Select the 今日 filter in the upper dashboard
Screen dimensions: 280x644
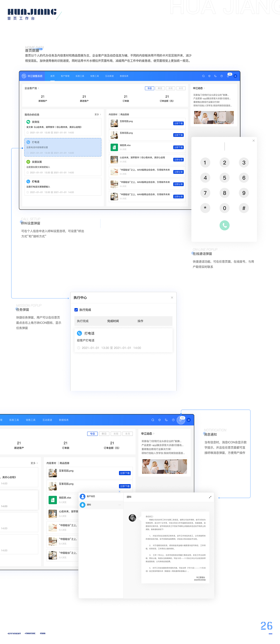click(149, 88)
